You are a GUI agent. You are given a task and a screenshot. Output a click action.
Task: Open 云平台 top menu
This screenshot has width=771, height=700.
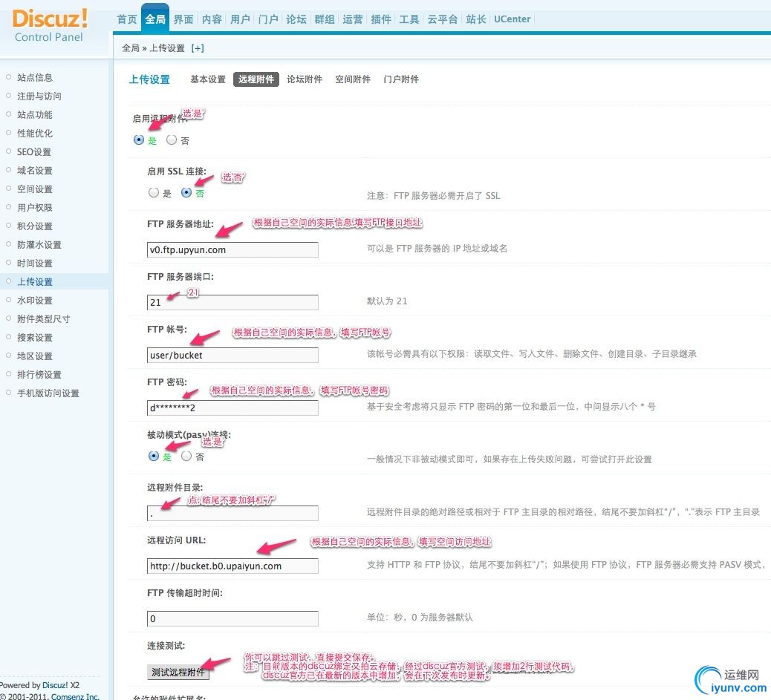click(x=443, y=19)
